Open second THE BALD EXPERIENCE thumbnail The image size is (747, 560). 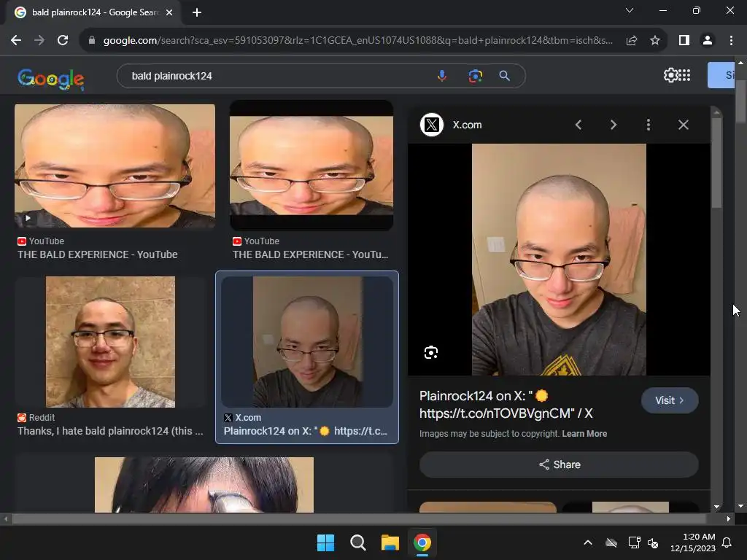tap(311, 166)
